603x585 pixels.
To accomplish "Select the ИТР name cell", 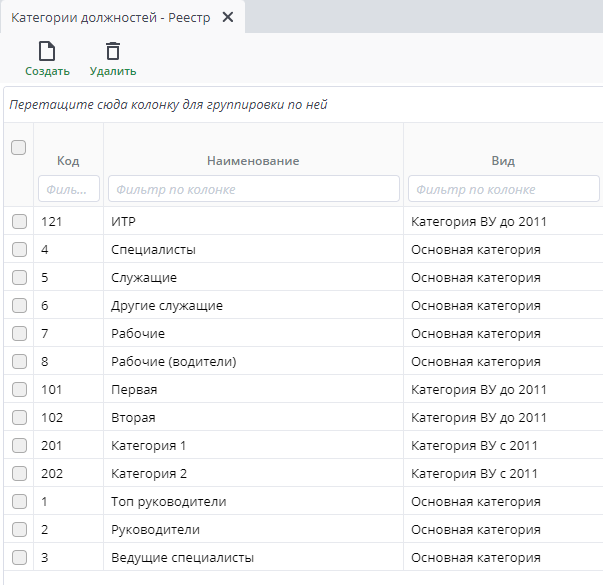I will pyautogui.click(x=253, y=222).
